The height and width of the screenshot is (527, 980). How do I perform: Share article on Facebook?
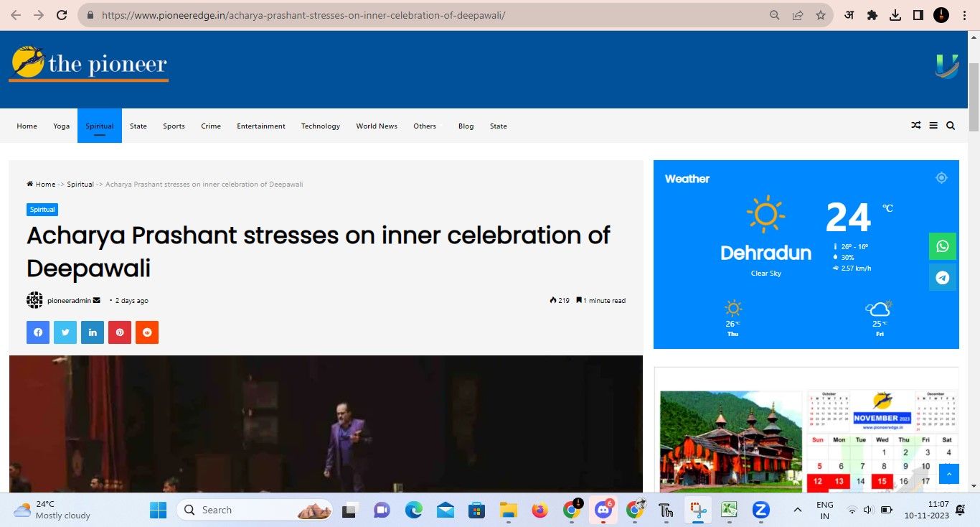point(38,332)
